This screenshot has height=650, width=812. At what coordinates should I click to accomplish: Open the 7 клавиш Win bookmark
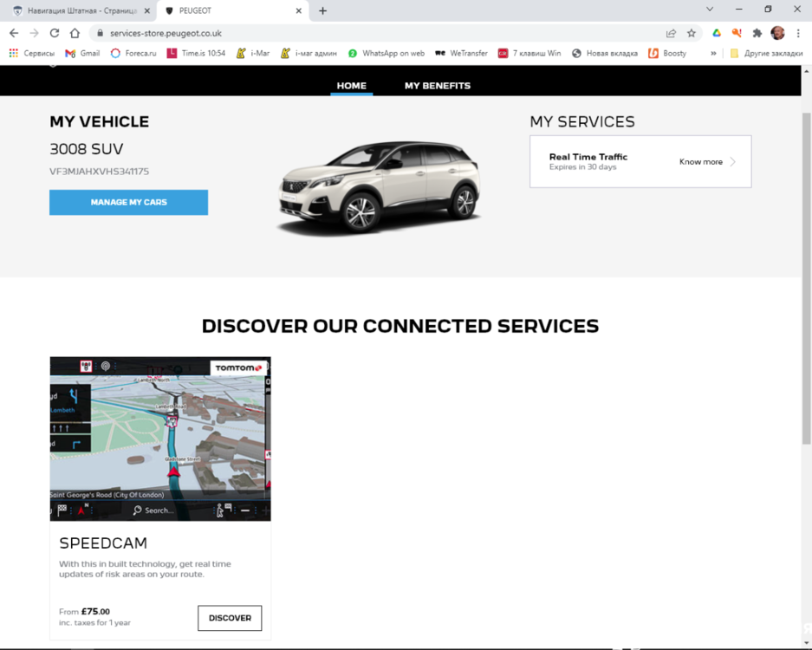click(x=529, y=54)
